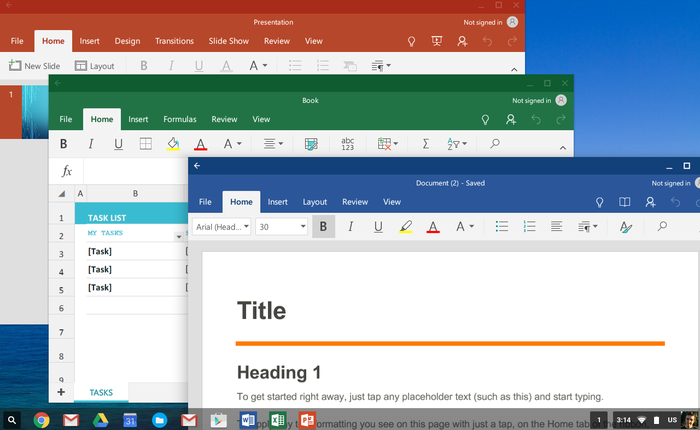Open Find magnifier in Excel ribbon
This screenshot has width=700, height=430.
(495, 143)
